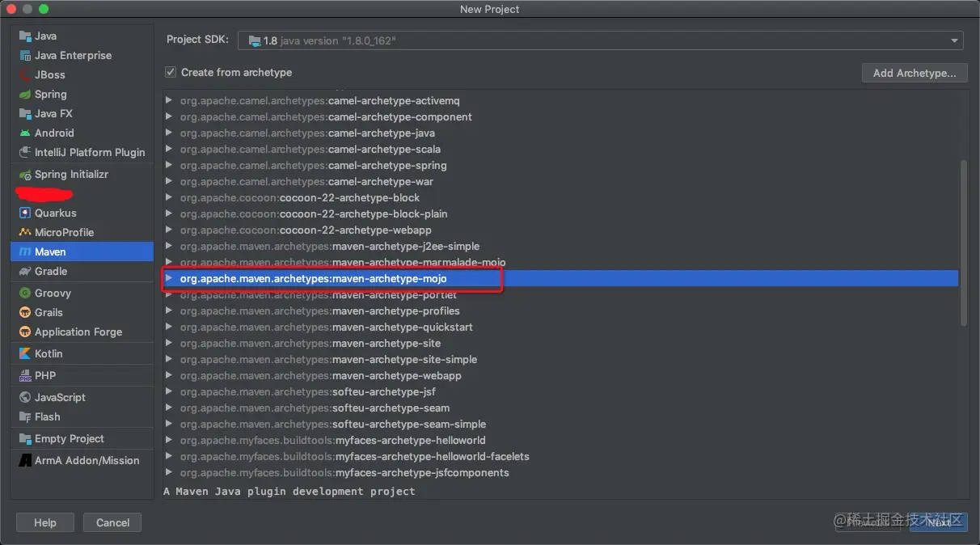Expand myfaces-archetype-helloworld entry
Image resolution: width=980 pixels, height=545 pixels.
169,441
